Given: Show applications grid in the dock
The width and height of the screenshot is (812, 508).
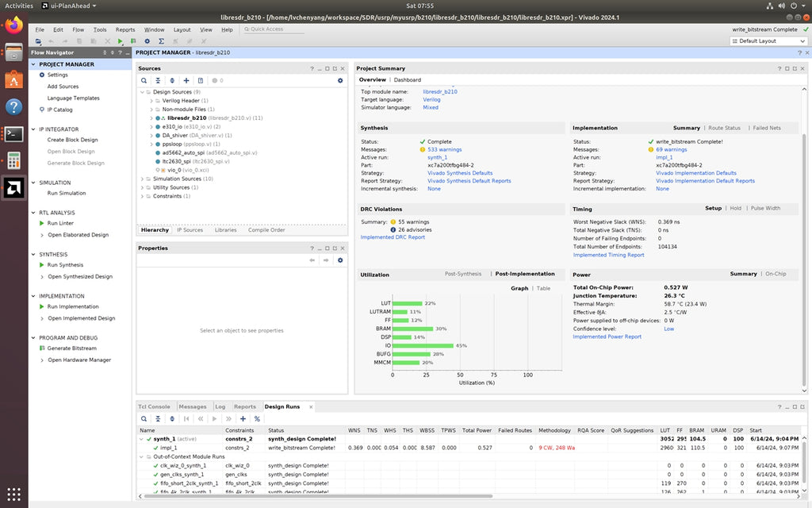Looking at the screenshot, I should pyautogui.click(x=14, y=494).
